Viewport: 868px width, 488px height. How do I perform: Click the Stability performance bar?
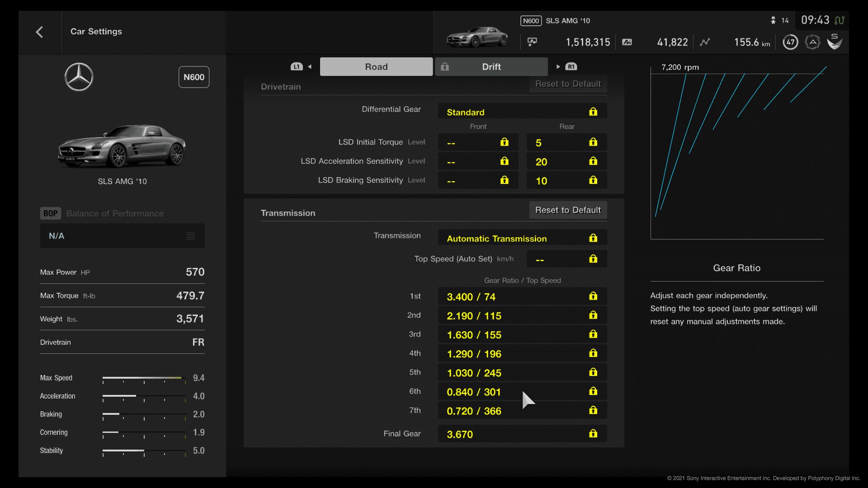click(x=144, y=451)
